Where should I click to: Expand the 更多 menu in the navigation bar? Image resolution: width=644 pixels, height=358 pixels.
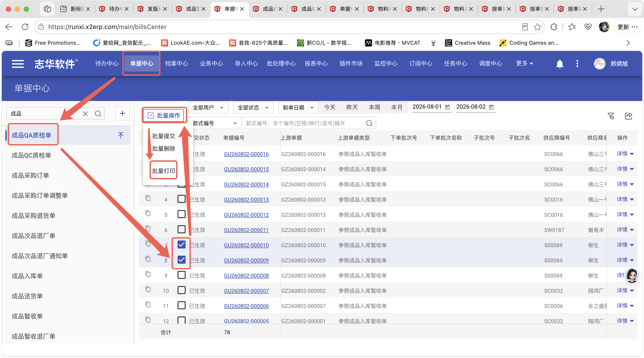(x=525, y=63)
